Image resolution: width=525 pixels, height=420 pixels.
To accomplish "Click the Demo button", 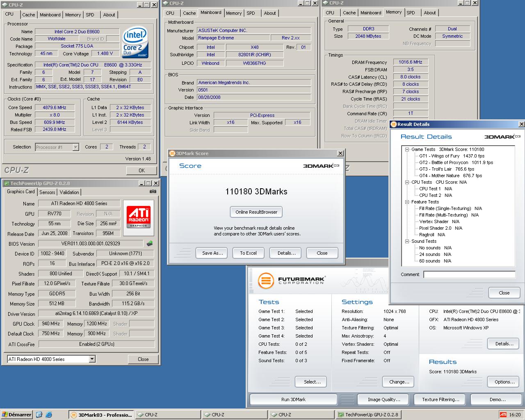I will pos(497,399).
